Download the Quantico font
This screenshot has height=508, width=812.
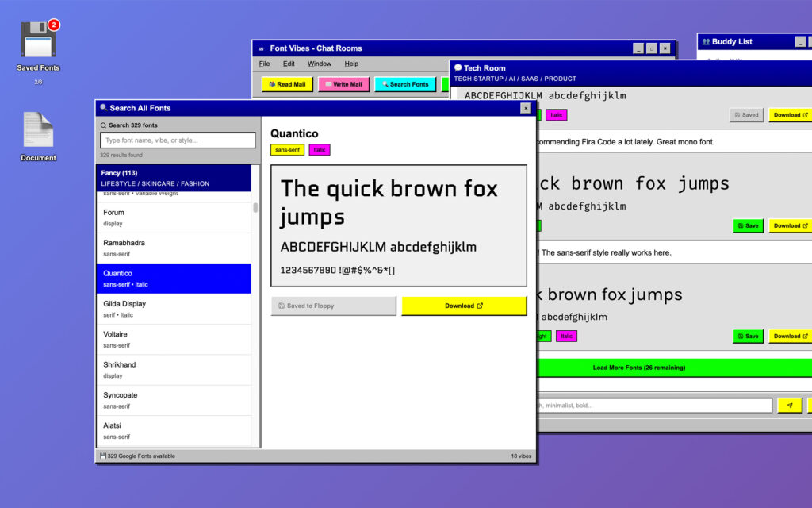(464, 306)
